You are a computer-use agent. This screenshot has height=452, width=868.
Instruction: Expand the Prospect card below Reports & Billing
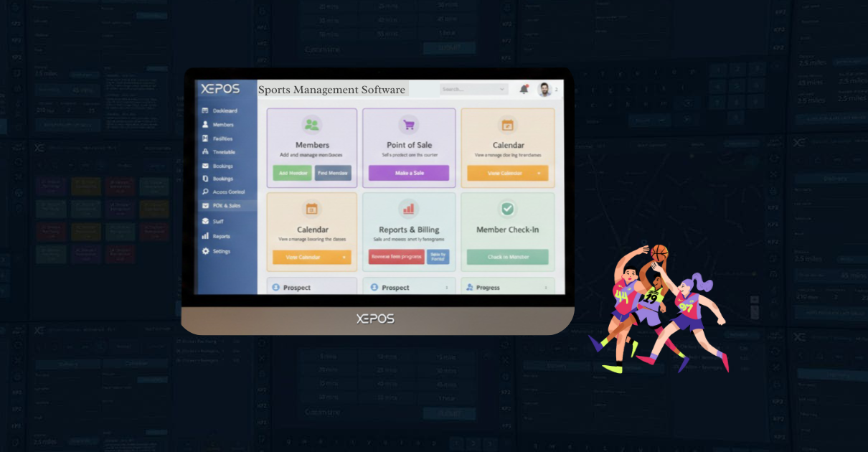446,288
